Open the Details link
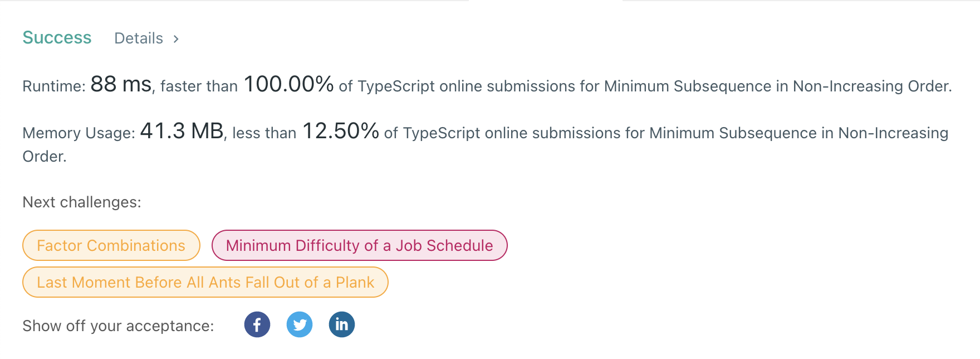 tap(139, 38)
